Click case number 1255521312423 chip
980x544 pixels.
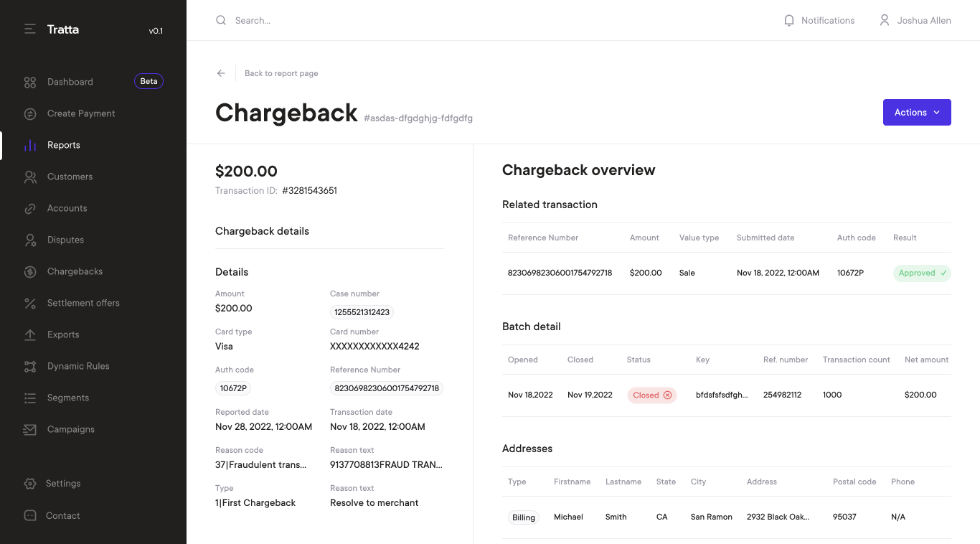click(362, 312)
